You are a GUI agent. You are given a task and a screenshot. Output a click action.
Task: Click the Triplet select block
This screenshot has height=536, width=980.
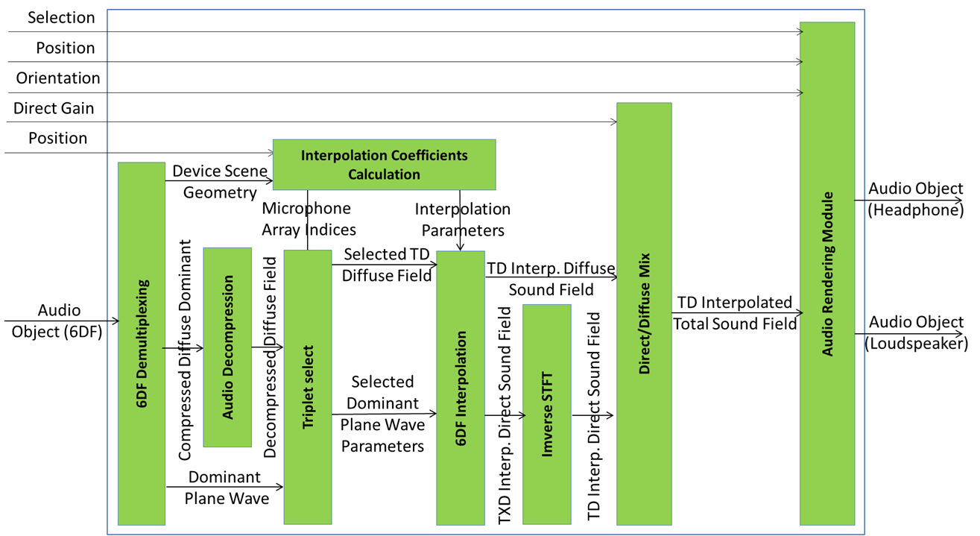pos(307,387)
